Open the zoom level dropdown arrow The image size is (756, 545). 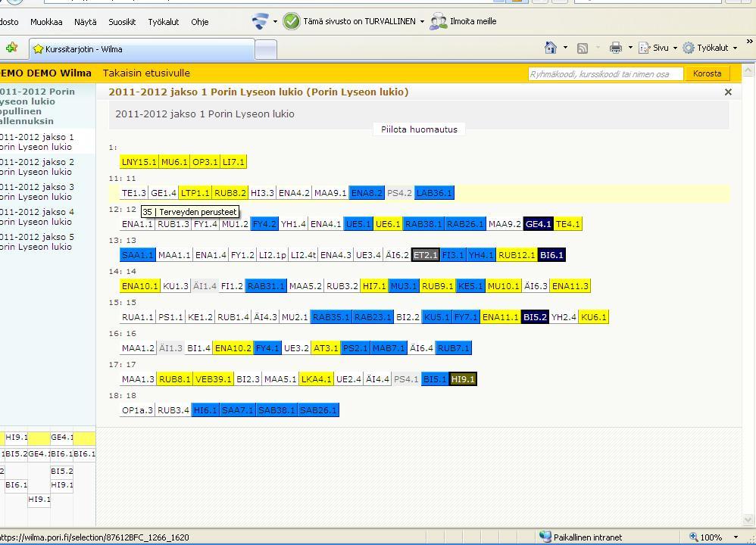pyautogui.click(x=736, y=537)
